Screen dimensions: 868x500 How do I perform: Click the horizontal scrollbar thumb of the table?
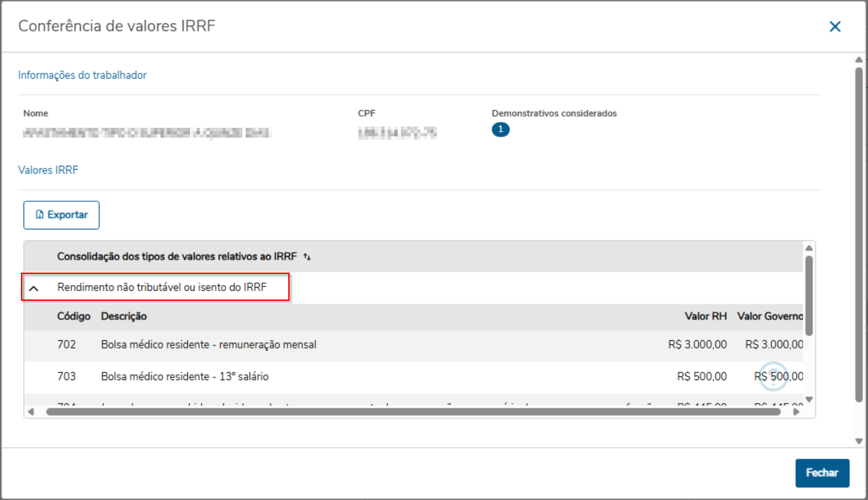tap(413, 412)
